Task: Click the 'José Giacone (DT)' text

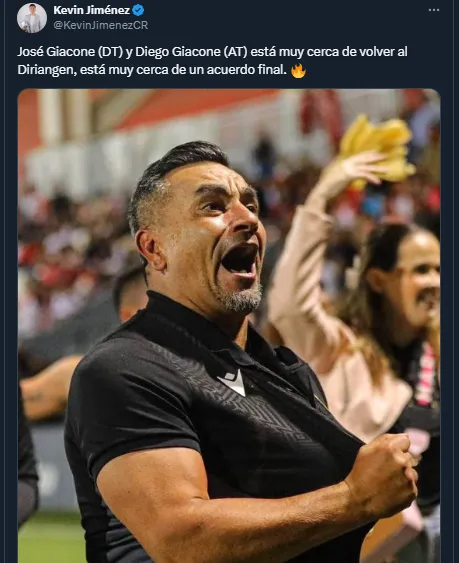Action: pos(70,52)
